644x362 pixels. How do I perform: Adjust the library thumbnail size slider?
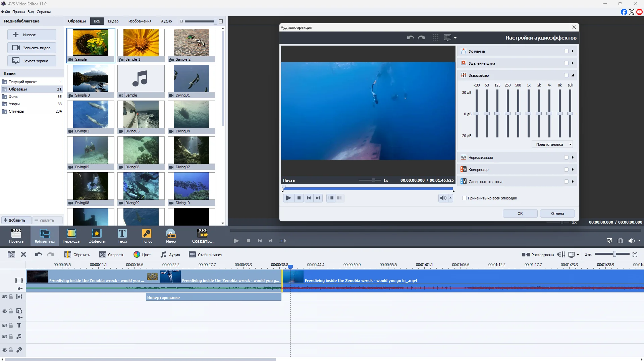click(x=215, y=21)
